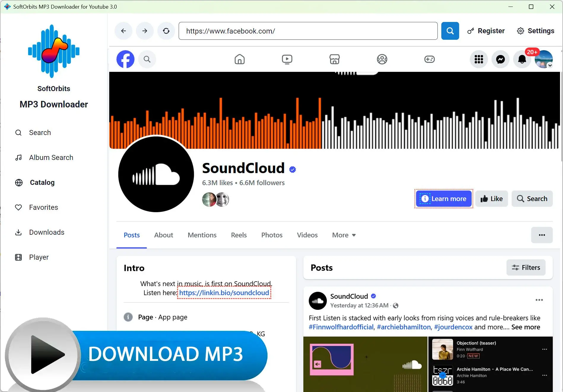Switch to the Videos tab
The image size is (563, 392).
pos(307,235)
